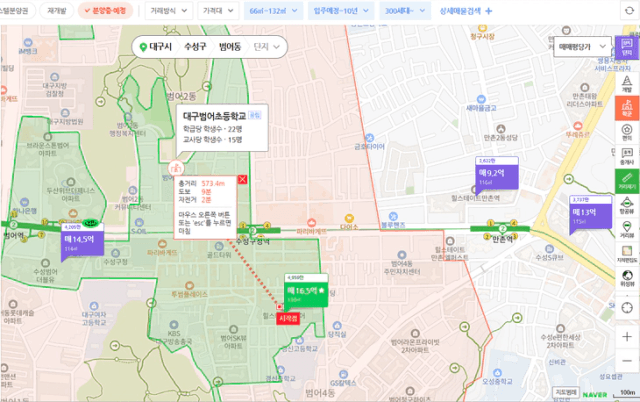Refresh the filters with reload icon

click(629, 11)
